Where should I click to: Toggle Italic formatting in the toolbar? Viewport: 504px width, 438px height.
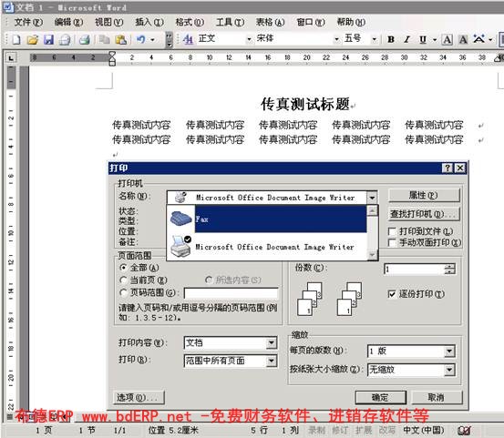point(406,39)
